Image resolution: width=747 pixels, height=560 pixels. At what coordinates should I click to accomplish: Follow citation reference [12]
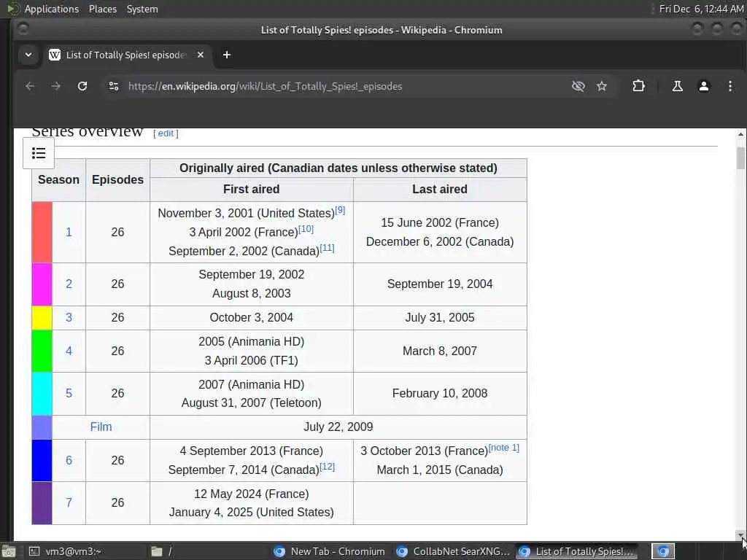click(x=328, y=467)
